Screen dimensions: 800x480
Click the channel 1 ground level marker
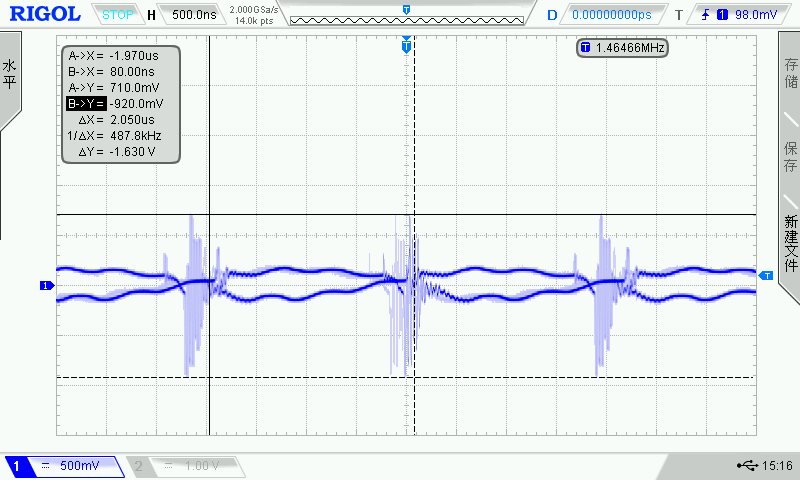click(47, 286)
